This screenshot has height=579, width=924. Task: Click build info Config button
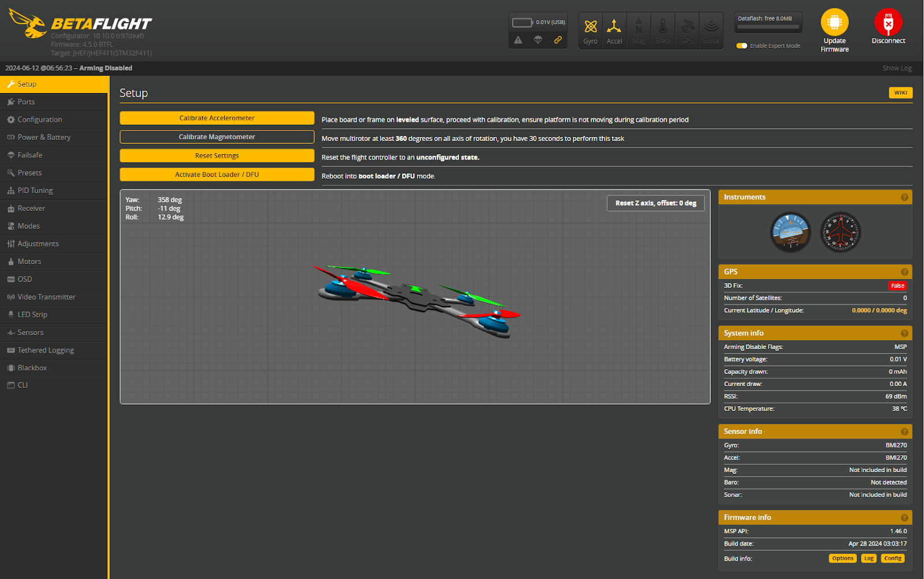coord(893,559)
